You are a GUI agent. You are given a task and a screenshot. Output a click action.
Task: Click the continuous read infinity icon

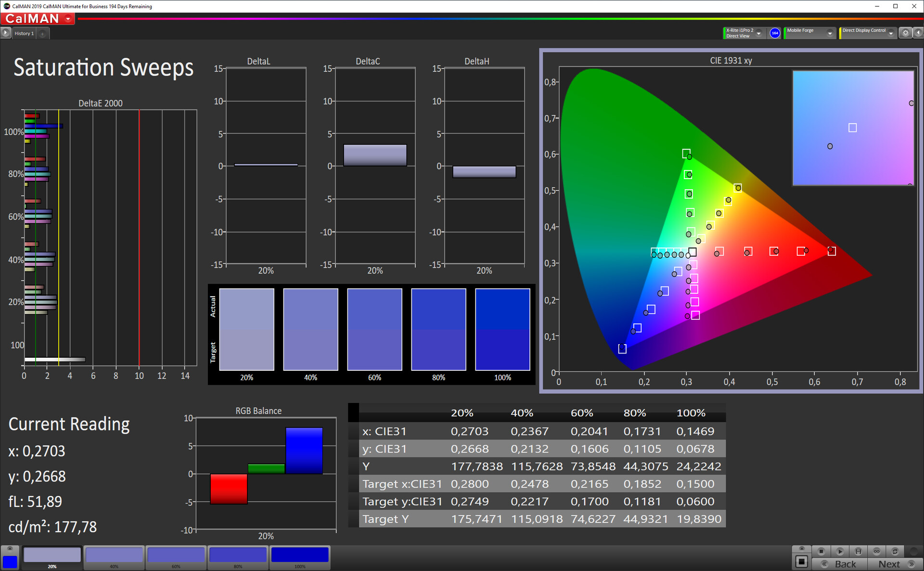876,551
